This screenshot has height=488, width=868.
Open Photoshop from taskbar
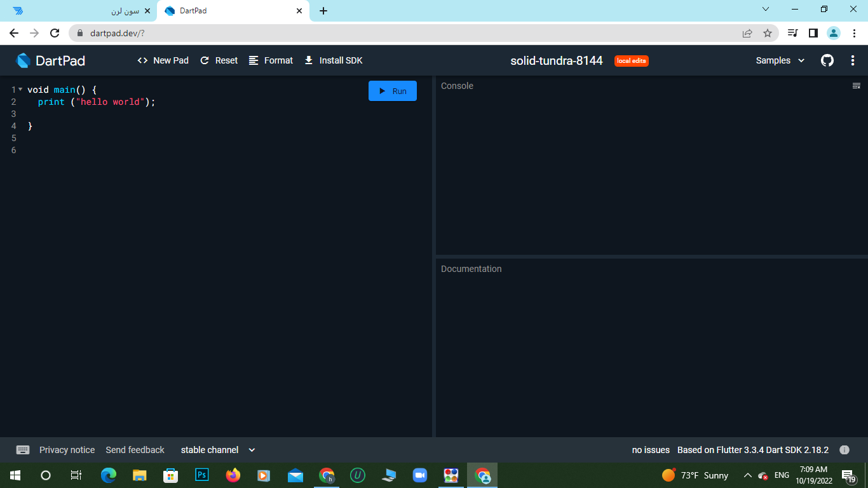202,475
